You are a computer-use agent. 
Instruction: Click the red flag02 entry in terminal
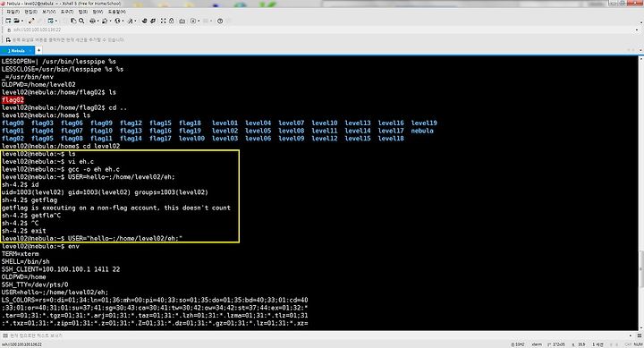(13, 100)
